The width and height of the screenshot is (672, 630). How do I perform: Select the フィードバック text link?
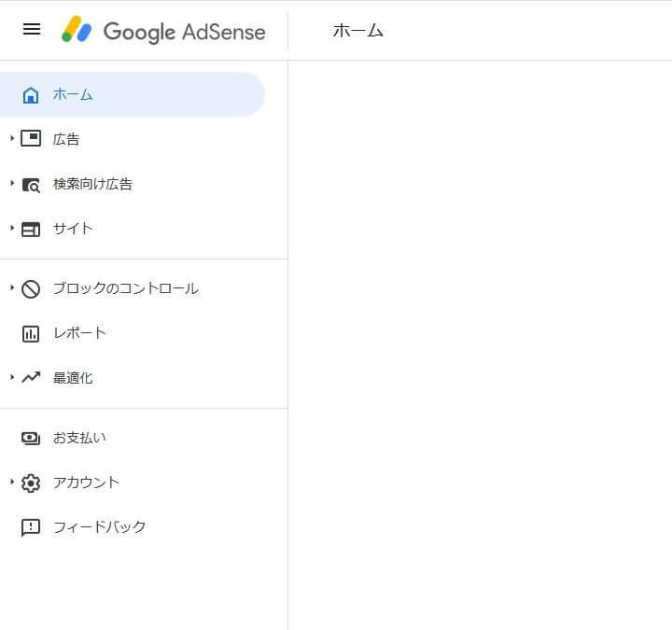[x=100, y=527]
